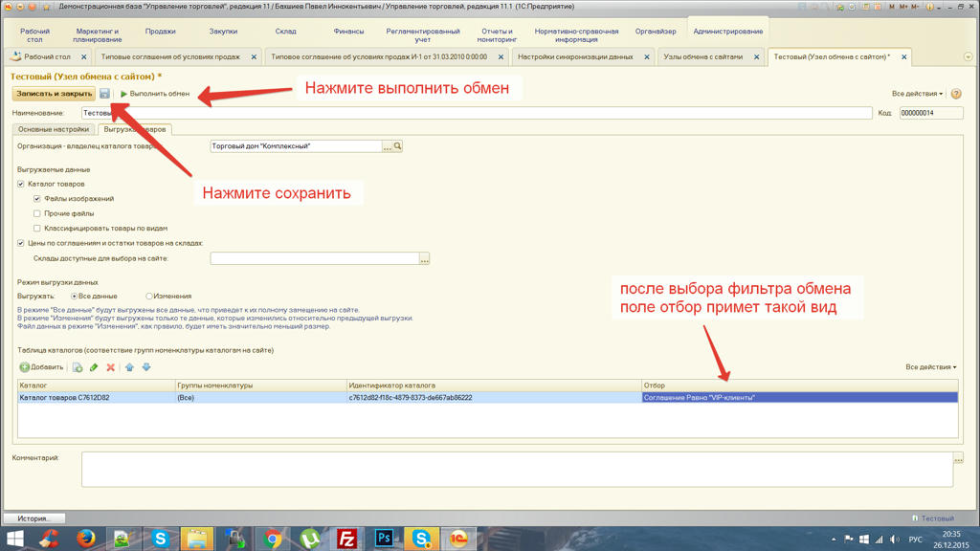Open help via the question mark icon
Image resolution: width=980 pixels, height=551 pixels.
point(956,94)
